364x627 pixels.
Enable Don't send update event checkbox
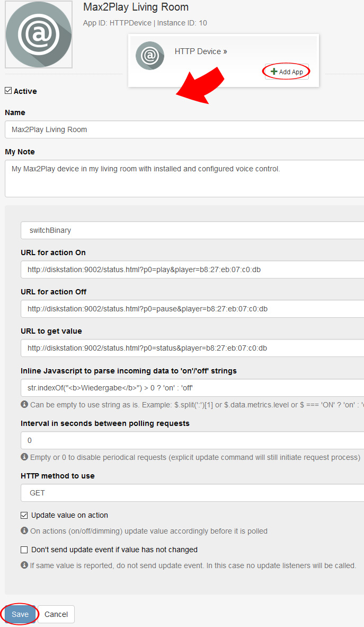(24, 550)
